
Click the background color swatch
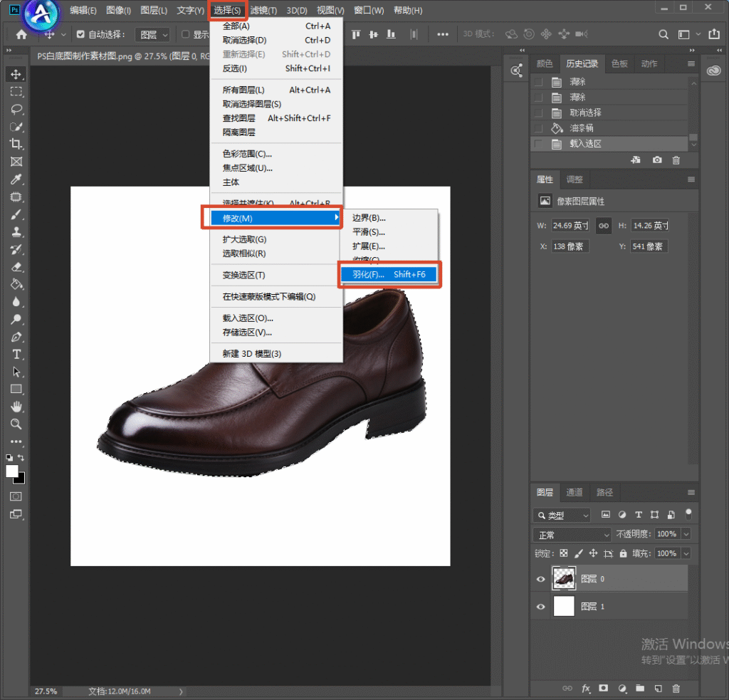[x=21, y=479]
